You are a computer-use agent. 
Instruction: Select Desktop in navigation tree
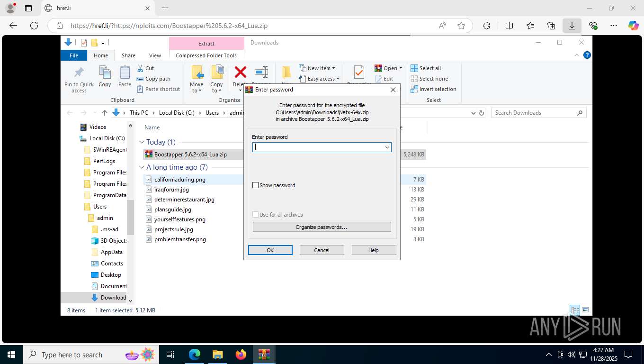point(111,275)
